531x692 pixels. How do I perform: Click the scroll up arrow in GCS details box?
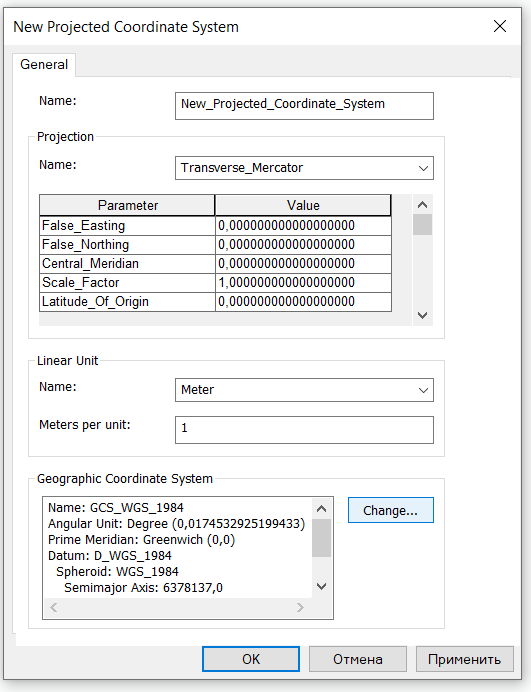pos(322,508)
